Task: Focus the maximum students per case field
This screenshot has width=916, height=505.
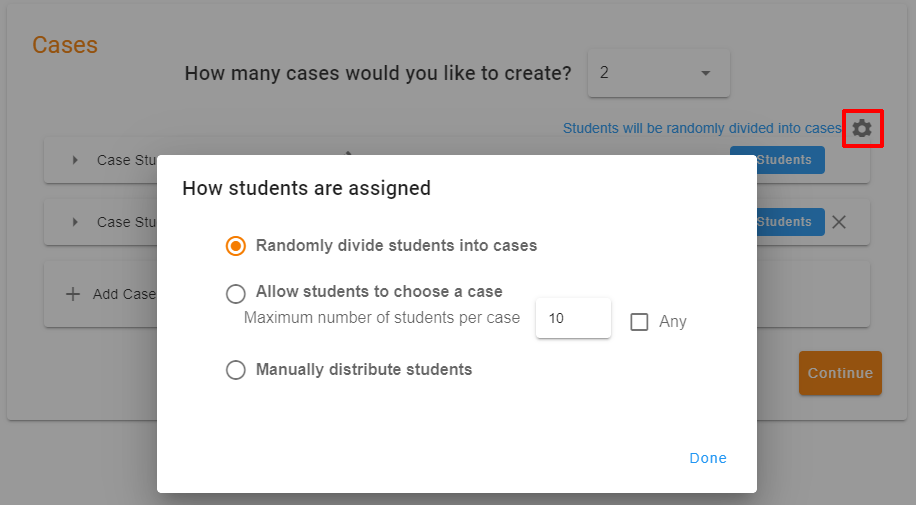Action: (572, 318)
